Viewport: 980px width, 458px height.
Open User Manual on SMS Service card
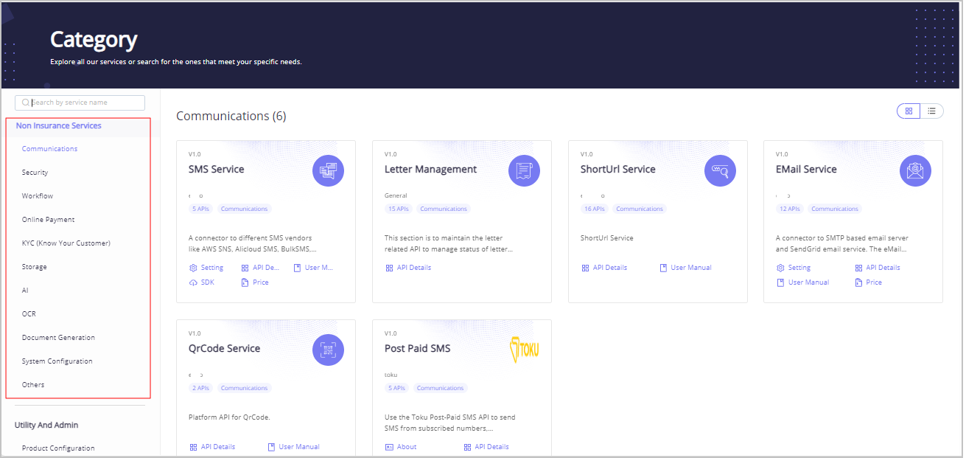point(312,268)
